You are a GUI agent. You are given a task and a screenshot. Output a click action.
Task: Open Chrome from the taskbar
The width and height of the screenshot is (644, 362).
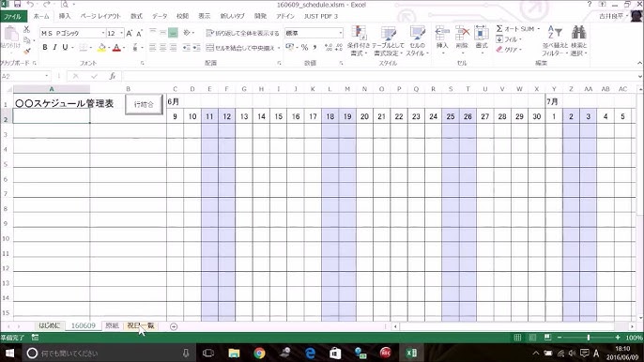click(x=259, y=353)
